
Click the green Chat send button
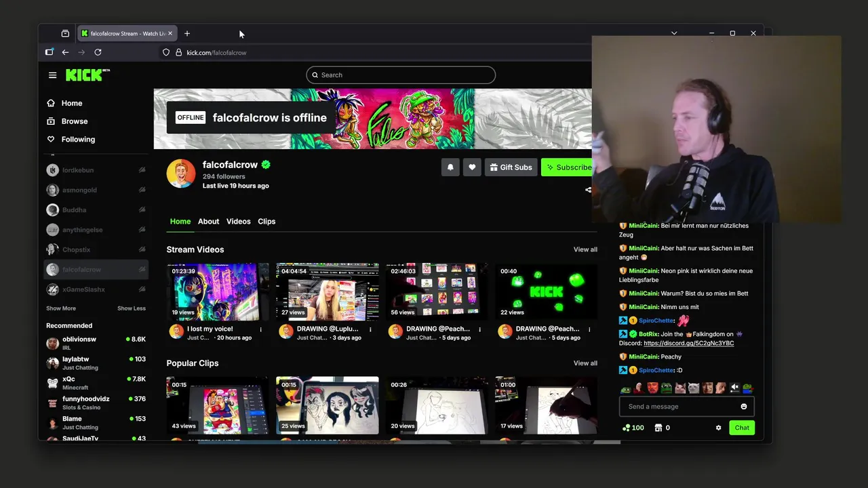(742, 428)
